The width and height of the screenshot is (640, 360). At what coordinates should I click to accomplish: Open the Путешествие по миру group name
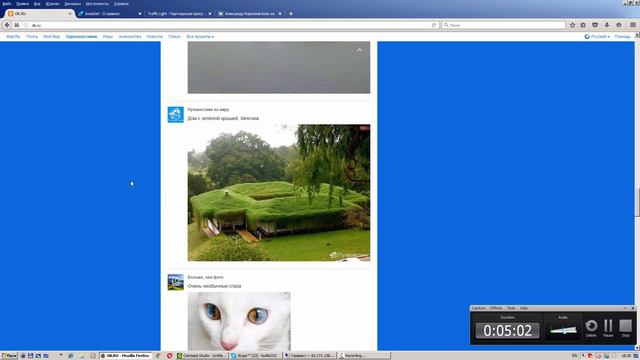coord(208,109)
